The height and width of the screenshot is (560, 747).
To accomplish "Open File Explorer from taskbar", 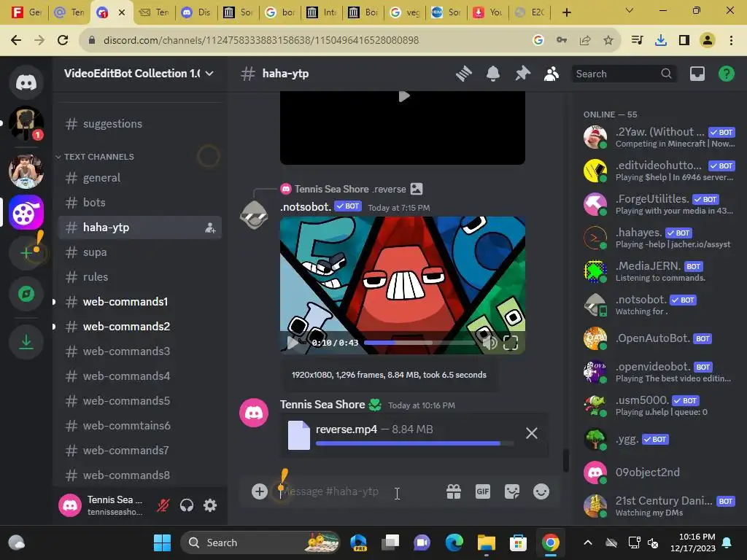I will coord(487,542).
